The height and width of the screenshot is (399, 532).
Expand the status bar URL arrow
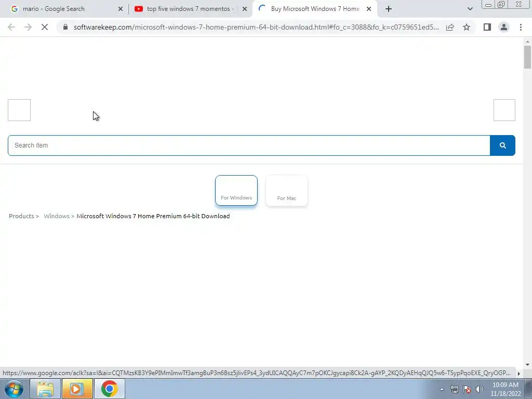[518, 374]
